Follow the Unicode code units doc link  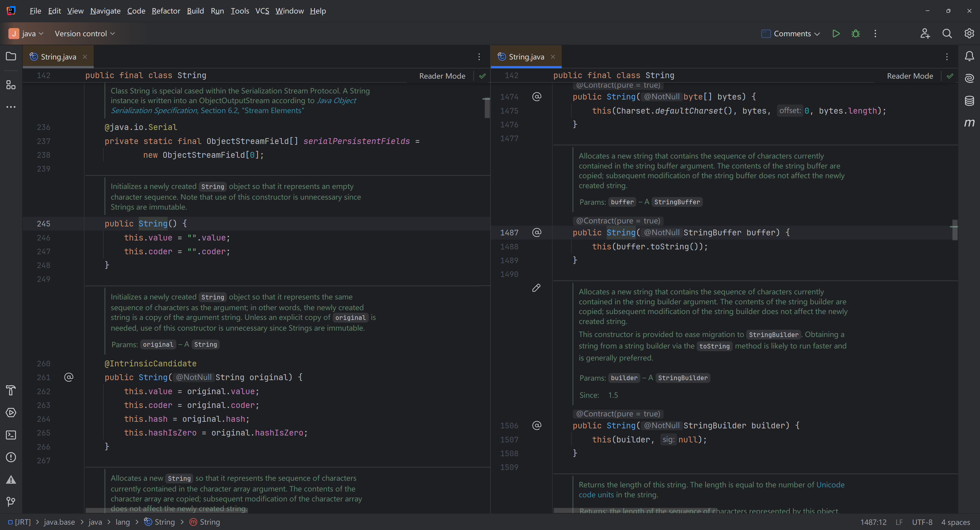[830, 485]
